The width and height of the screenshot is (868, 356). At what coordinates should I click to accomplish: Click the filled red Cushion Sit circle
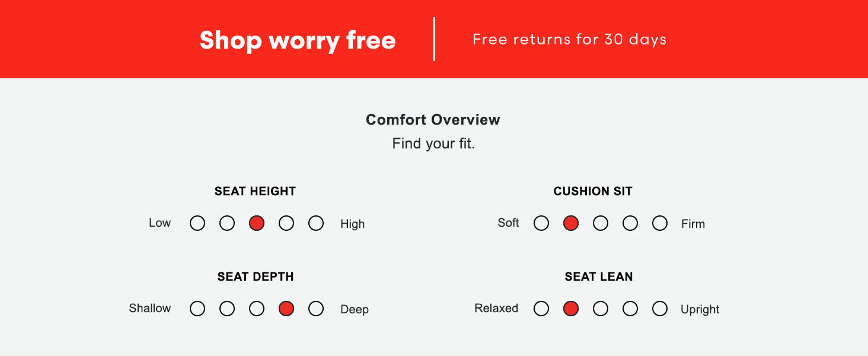pos(571,223)
